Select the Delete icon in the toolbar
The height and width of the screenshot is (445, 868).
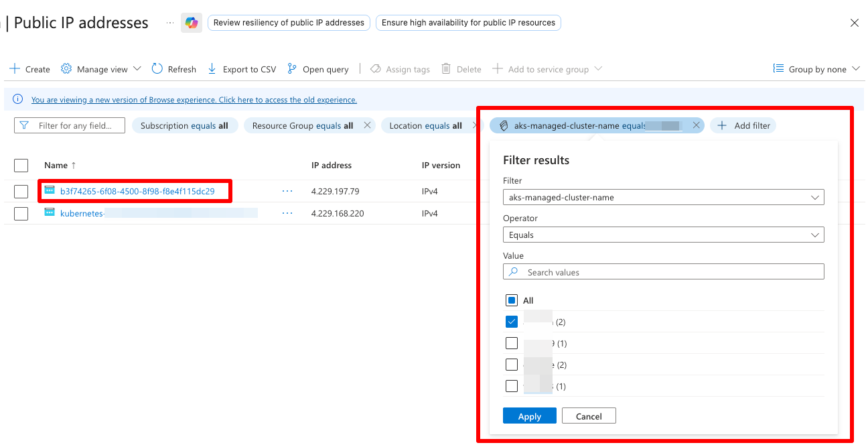coord(445,68)
